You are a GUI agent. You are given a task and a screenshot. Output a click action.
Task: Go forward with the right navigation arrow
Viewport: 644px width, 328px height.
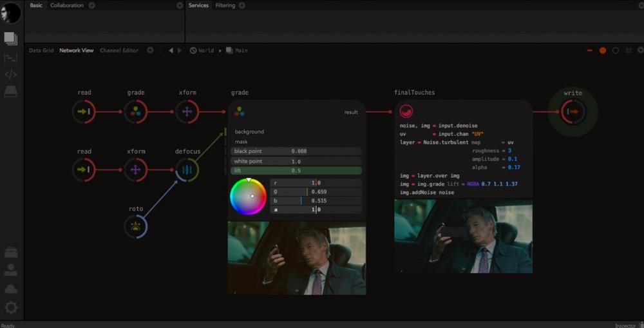click(179, 50)
